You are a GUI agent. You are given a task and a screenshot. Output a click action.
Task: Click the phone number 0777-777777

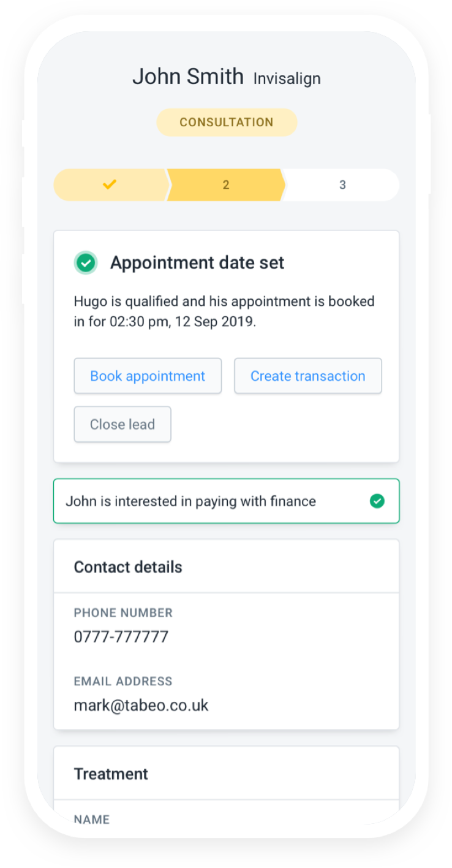[121, 637]
